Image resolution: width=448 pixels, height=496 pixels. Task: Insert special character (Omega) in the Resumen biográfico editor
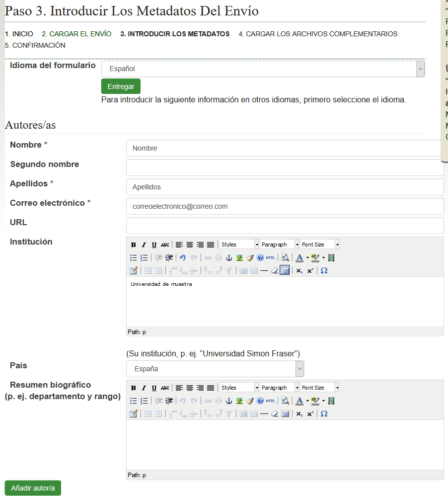[324, 413]
